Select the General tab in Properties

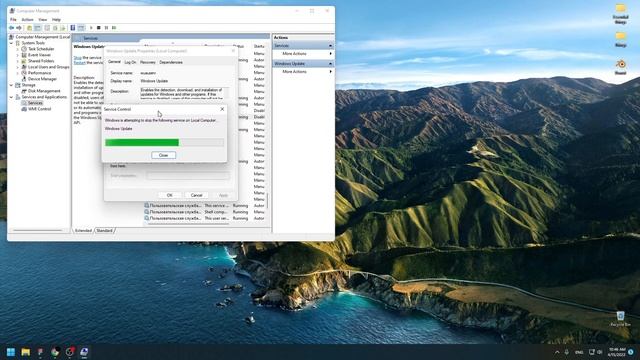pyautogui.click(x=114, y=62)
